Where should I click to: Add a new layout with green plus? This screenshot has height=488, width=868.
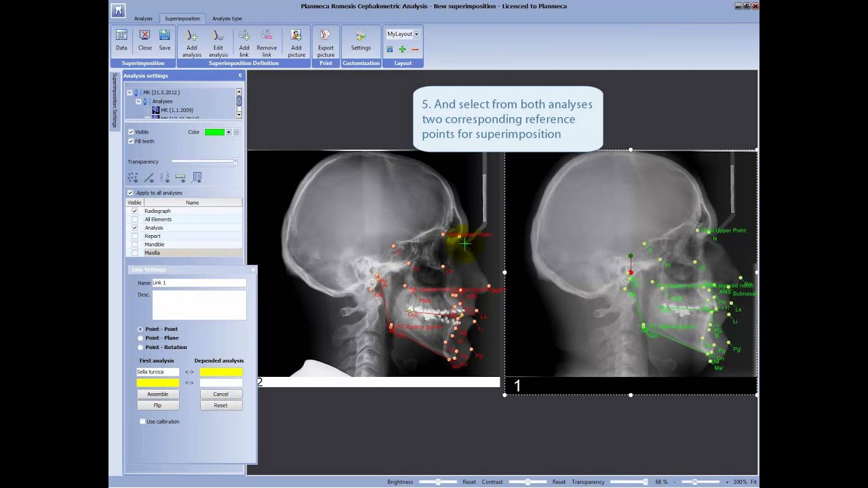(x=402, y=49)
